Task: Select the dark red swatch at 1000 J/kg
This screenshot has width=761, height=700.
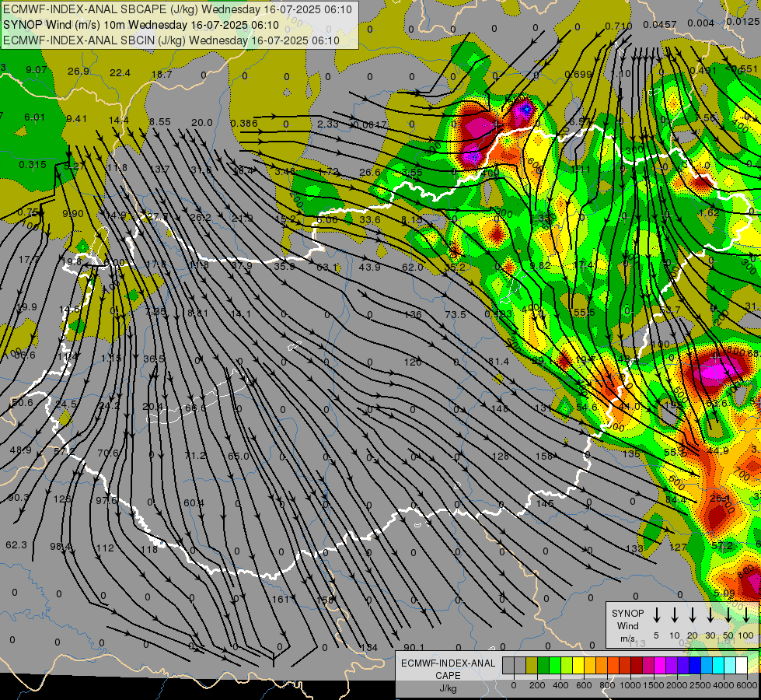Action: (637, 666)
